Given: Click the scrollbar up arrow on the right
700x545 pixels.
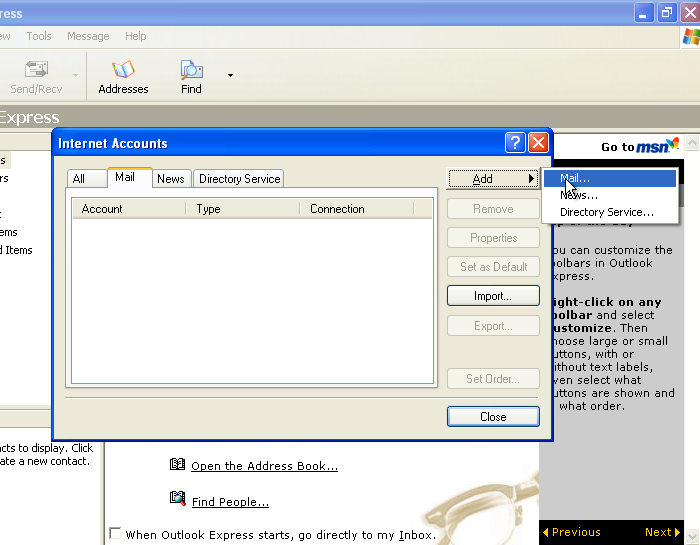Looking at the screenshot, I should pyautogui.click(x=692, y=143).
